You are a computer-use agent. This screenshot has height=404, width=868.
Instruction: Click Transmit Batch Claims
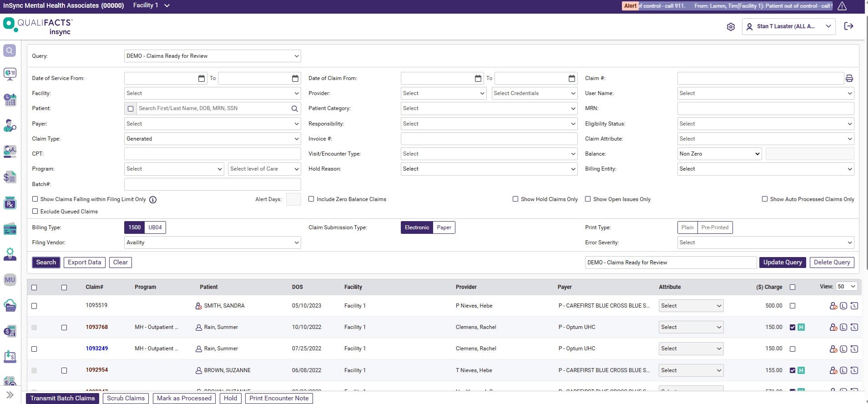(63, 399)
